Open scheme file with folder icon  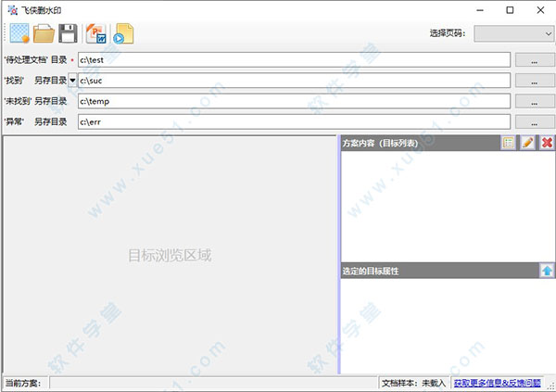point(44,33)
